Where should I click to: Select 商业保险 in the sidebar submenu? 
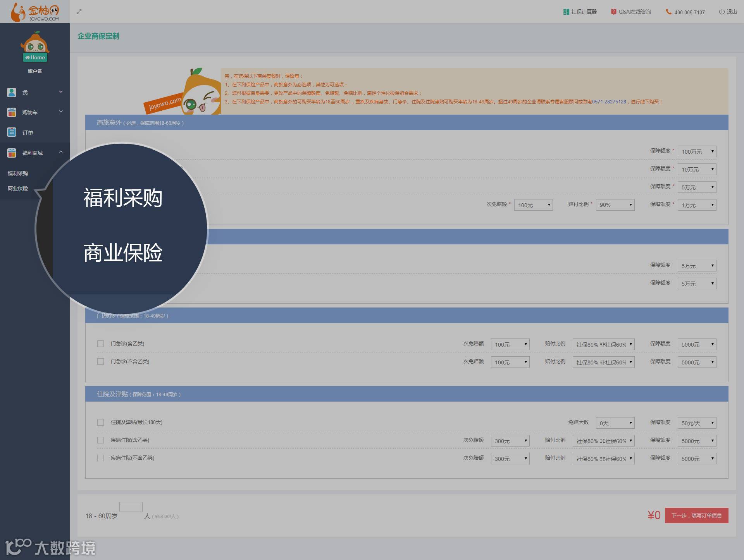pyautogui.click(x=18, y=188)
